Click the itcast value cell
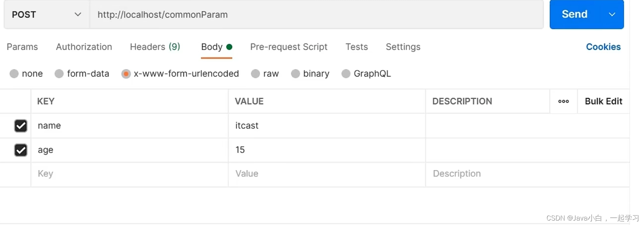 (x=326, y=126)
